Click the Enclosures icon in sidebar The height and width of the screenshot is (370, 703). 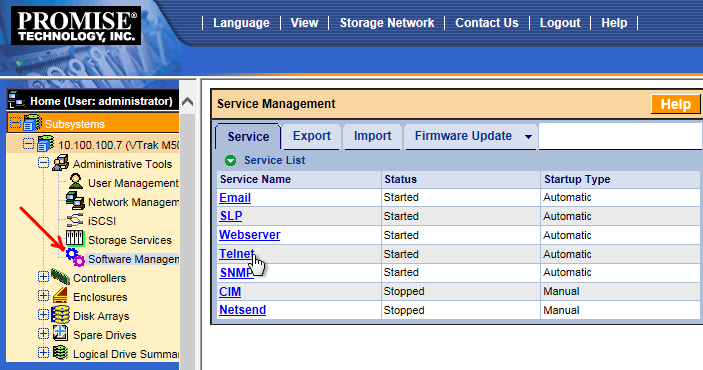(x=60, y=296)
